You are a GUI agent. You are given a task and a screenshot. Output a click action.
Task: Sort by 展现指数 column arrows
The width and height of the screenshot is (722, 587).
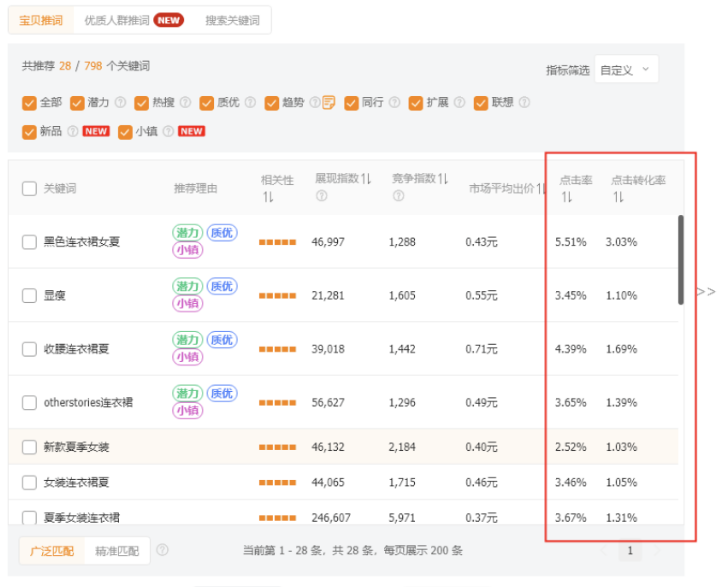(366, 179)
